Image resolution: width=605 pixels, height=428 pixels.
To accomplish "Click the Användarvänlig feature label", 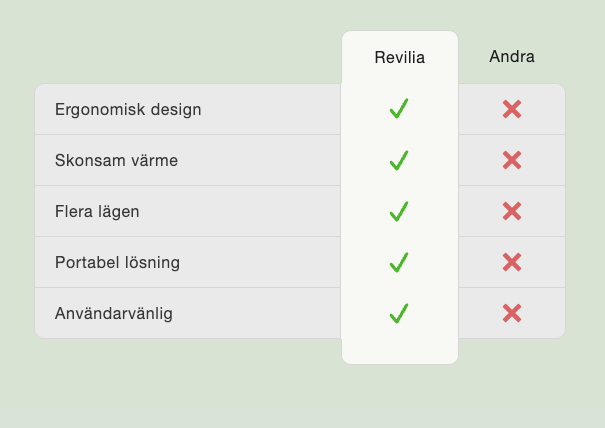I will pyautogui.click(x=114, y=313).
